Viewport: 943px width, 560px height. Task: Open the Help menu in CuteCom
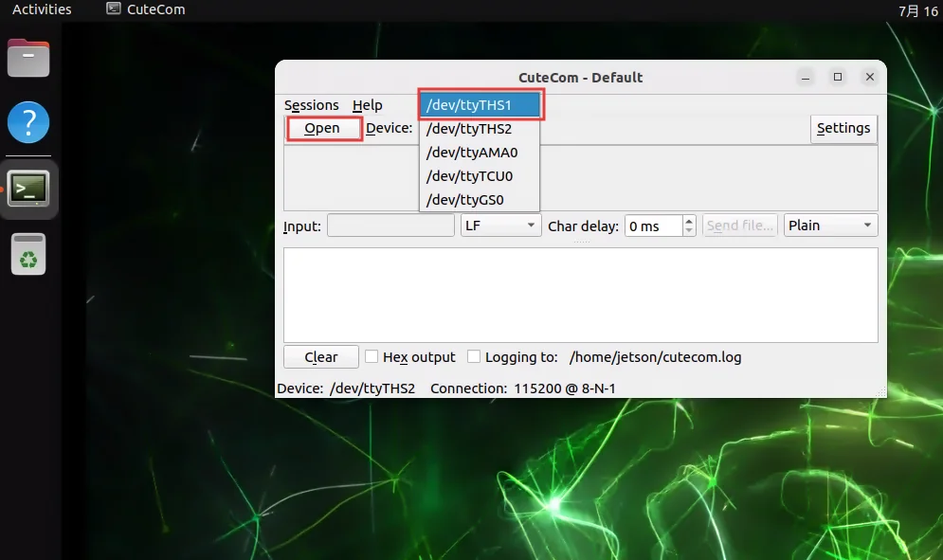click(368, 104)
